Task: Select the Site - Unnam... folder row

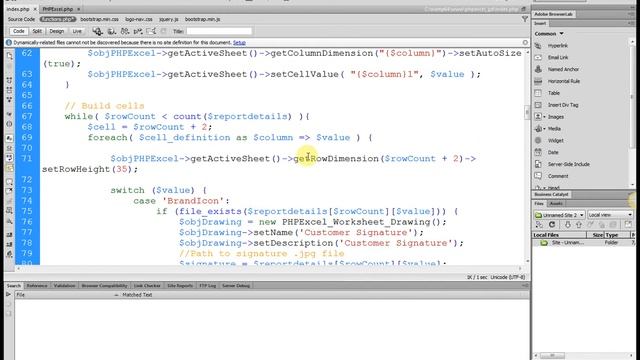Action: coord(584,242)
